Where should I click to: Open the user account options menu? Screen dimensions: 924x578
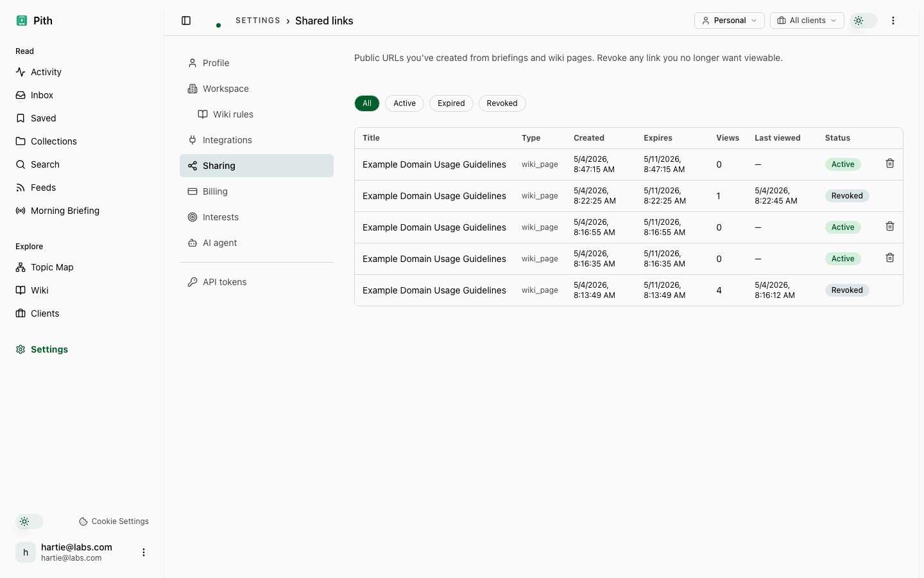pos(144,552)
